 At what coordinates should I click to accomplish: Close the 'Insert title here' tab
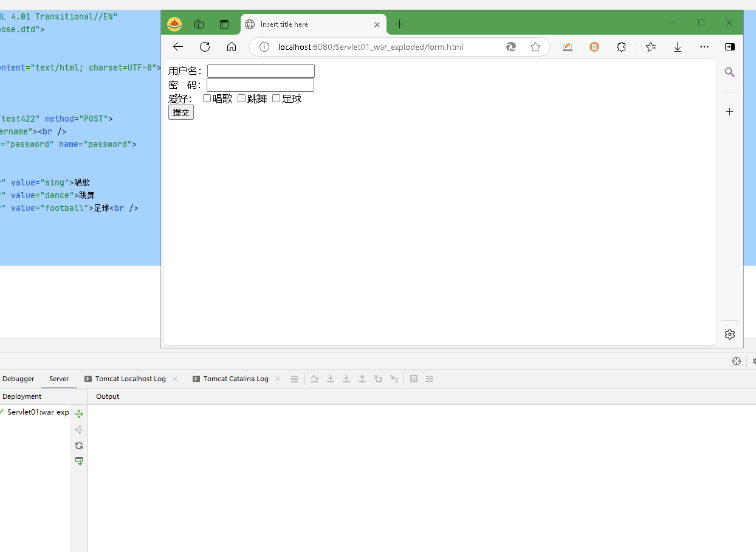click(x=377, y=24)
